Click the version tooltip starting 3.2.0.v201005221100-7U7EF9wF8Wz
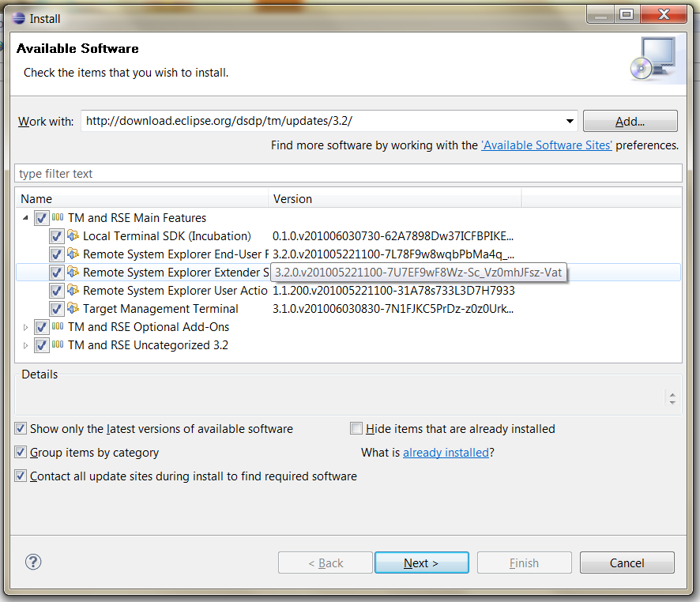 pos(418,273)
